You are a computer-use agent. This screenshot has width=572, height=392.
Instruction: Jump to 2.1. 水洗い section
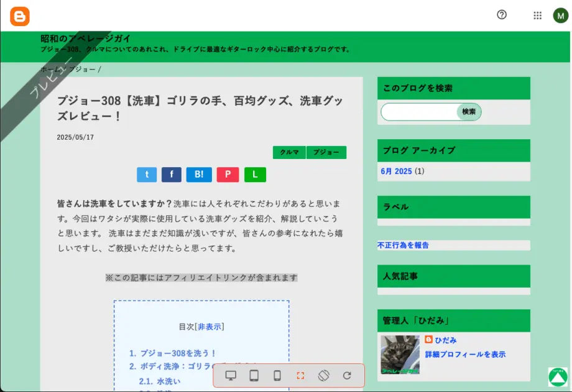click(x=159, y=381)
